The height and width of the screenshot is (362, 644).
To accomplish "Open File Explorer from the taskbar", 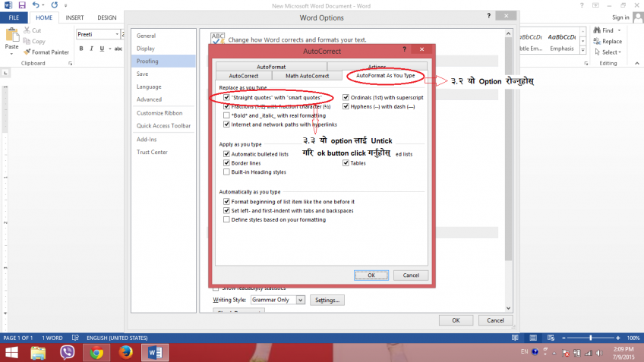I will (38, 353).
